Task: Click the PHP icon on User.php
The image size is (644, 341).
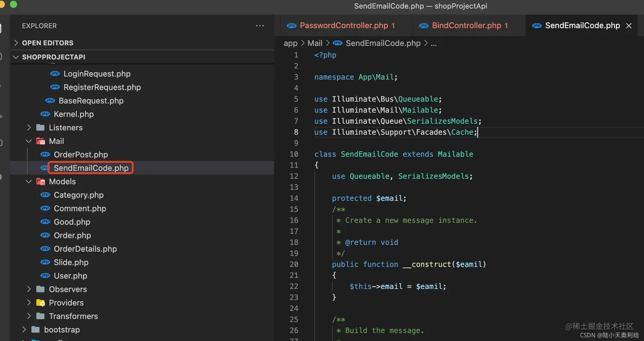Action: 45,276
